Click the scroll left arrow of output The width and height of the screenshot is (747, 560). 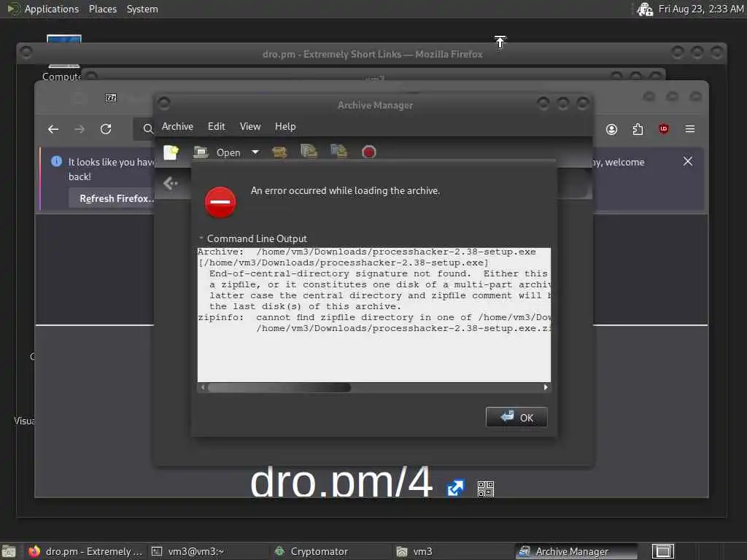(x=203, y=387)
